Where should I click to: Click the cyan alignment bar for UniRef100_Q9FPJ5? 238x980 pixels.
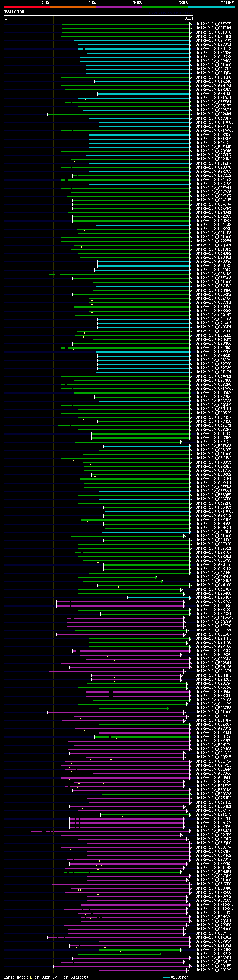tap(132, 41)
